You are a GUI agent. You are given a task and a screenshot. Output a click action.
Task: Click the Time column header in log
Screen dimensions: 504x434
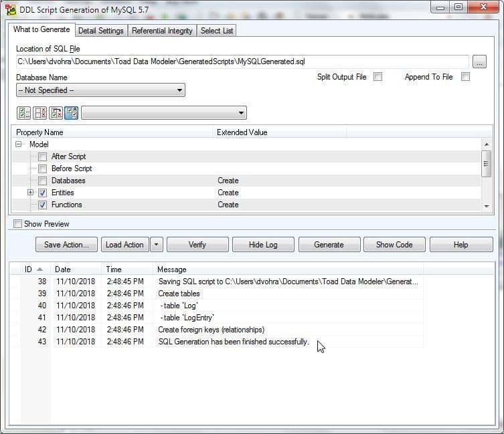127,269
